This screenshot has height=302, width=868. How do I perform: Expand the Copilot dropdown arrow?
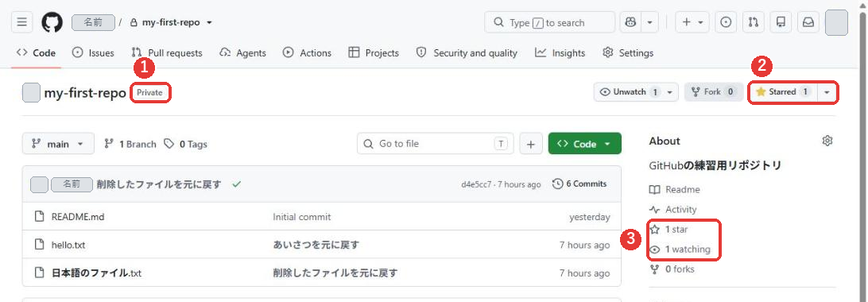[x=649, y=23]
